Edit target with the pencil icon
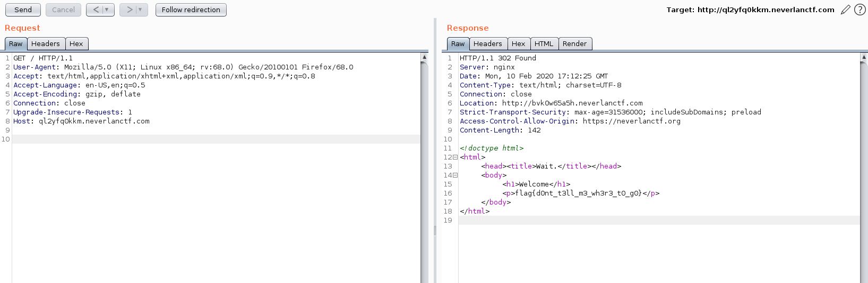868x283 pixels. (846, 10)
